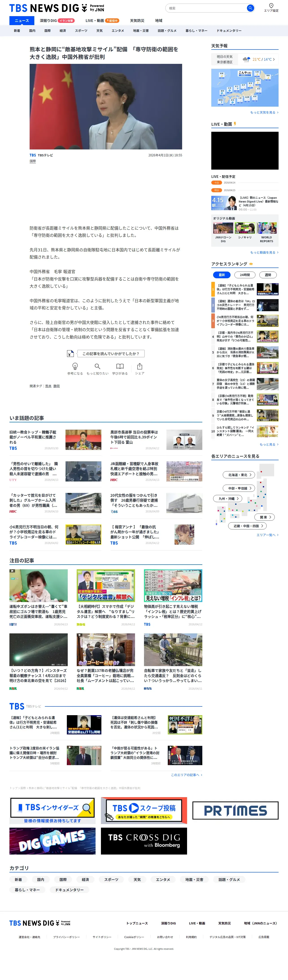Click the TBS CROSS DIG with Bloomberg banner

[x=144, y=841]
